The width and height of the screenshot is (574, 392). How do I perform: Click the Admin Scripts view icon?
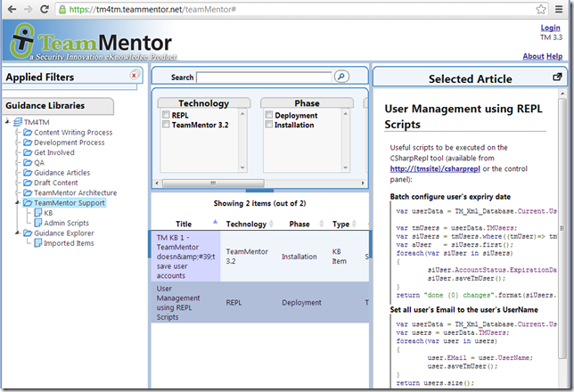click(38, 223)
